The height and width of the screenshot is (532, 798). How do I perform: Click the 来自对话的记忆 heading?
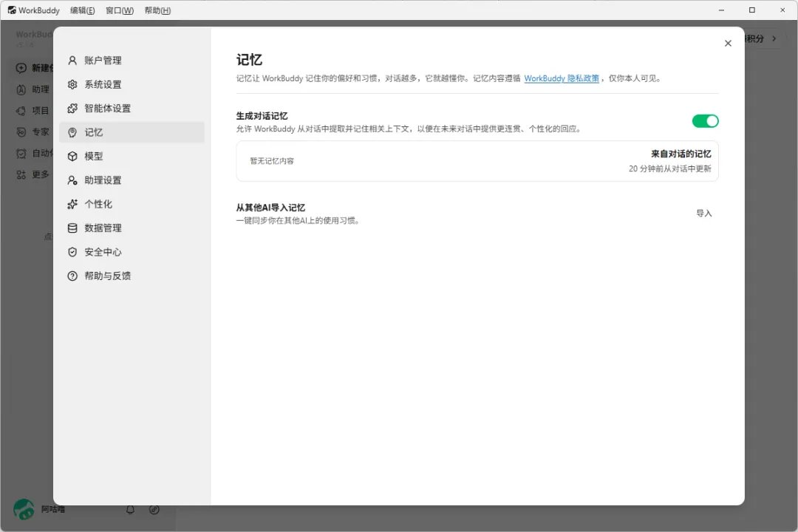coord(681,154)
